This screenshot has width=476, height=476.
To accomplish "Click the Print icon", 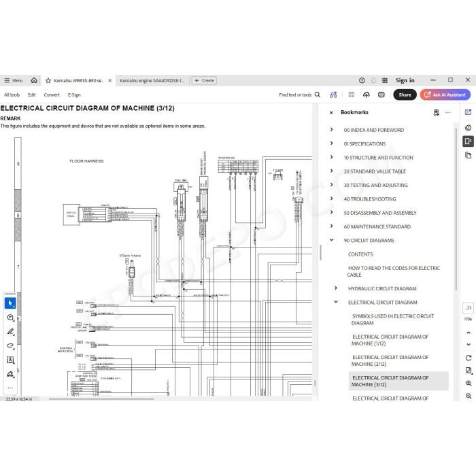I will pos(381,95).
